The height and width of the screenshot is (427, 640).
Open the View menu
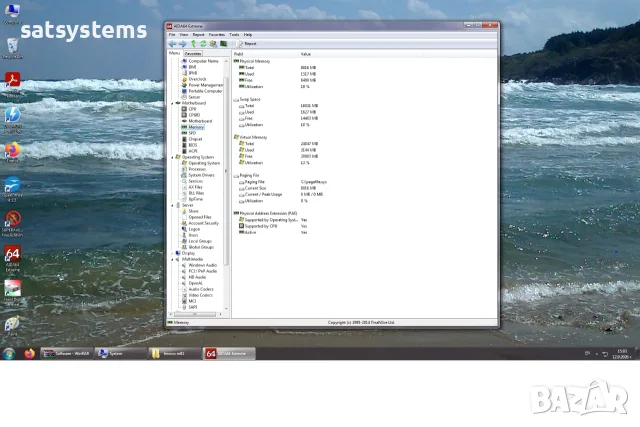click(184, 35)
